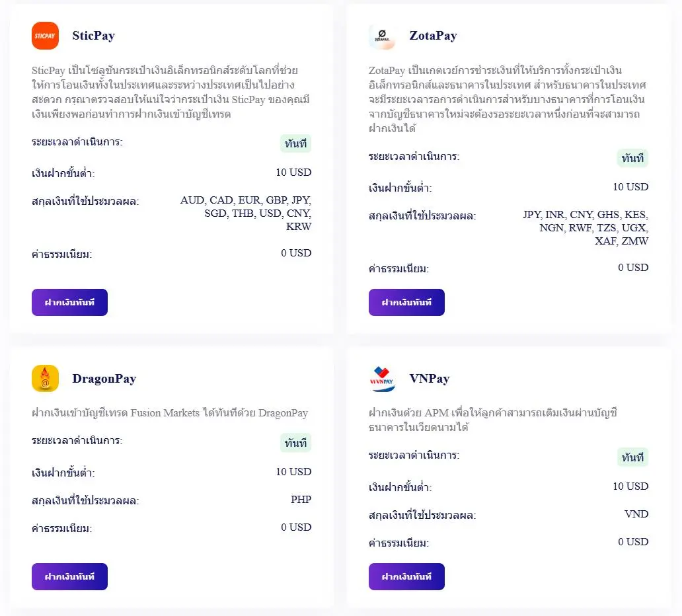Click the ZotaPay logo icon

[x=383, y=36]
